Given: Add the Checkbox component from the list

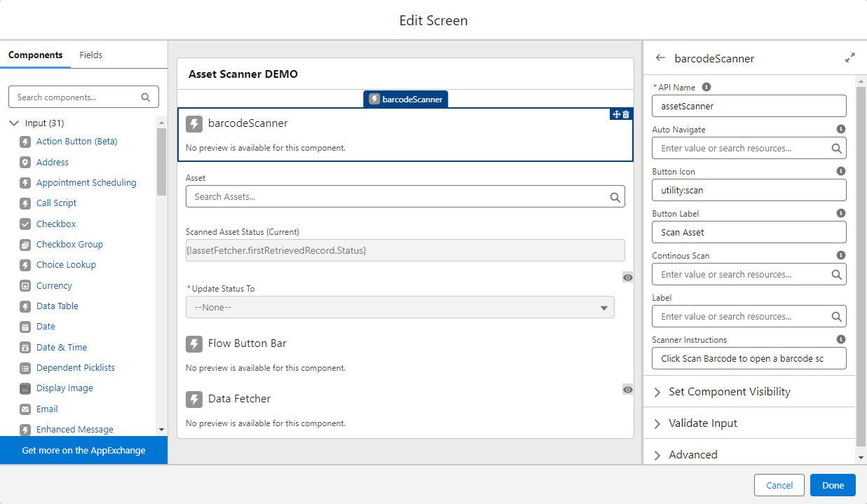Looking at the screenshot, I should tap(56, 224).
